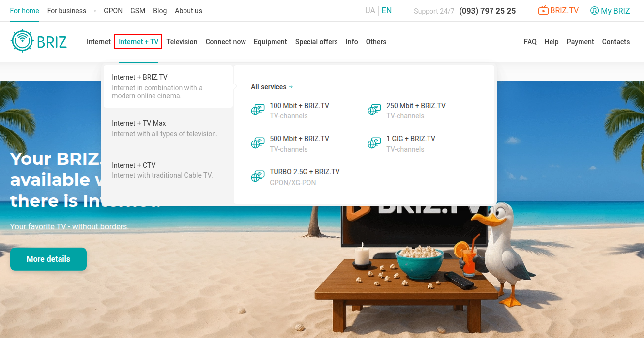Open BRIZ.TV via the orange TV icon
644x338 pixels.
tap(543, 11)
